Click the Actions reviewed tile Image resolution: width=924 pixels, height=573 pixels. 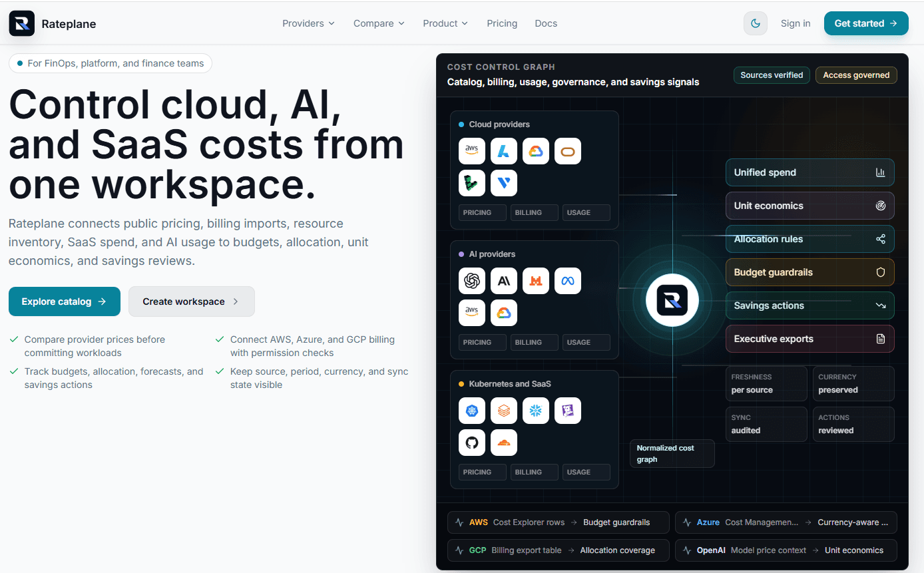(853, 424)
